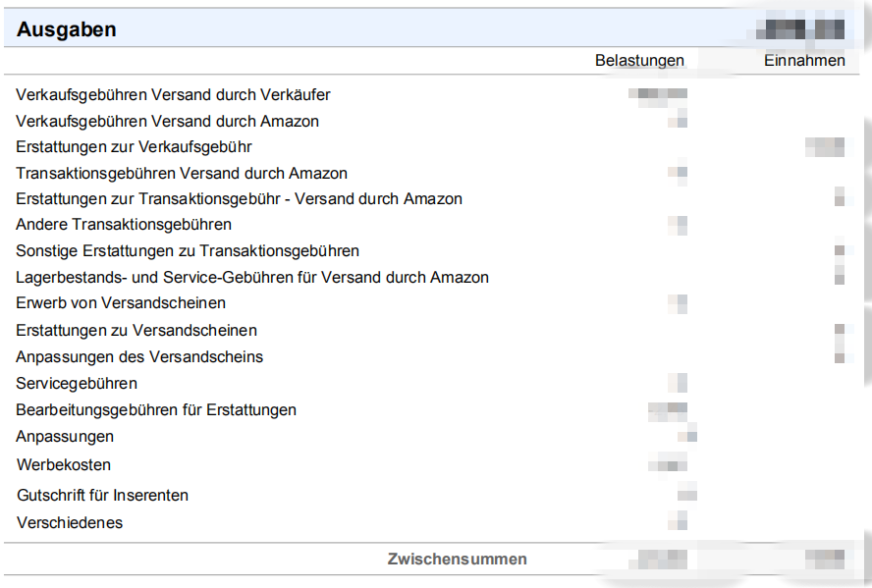Click Sonstige Erstattungen zu Transaktionsgebühren
Screen dimensions: 872x588
[x=188, y=251]
